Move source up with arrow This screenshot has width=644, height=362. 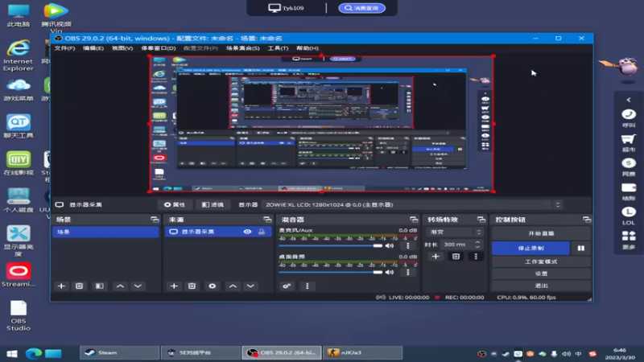tap(233, 286)
